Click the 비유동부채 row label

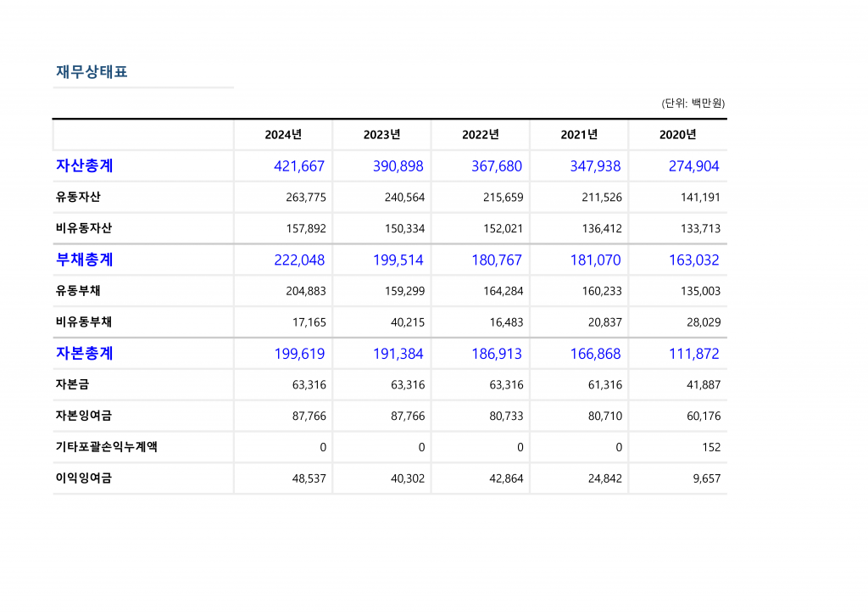click(83, 322)
